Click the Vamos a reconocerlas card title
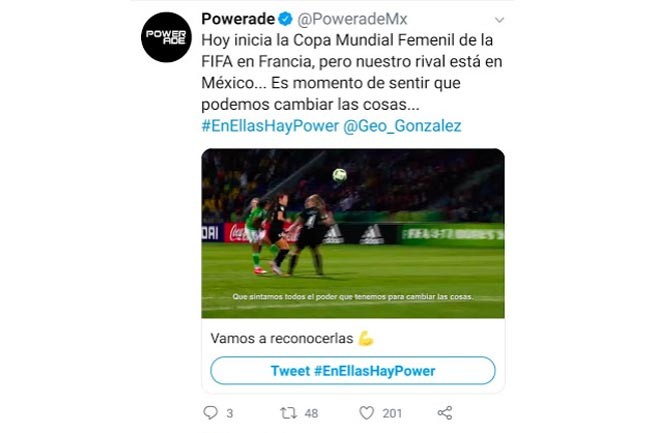650x433 pixels. coord(281,339)
